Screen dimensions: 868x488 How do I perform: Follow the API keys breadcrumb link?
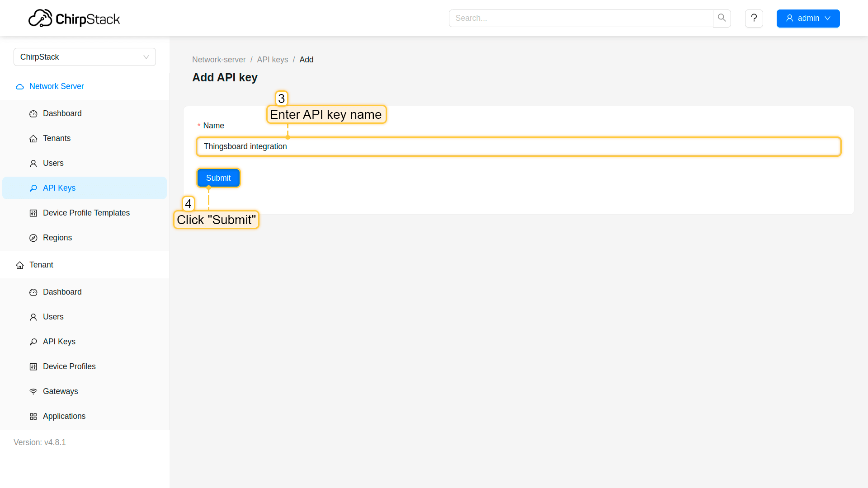(x=272, y=60)
